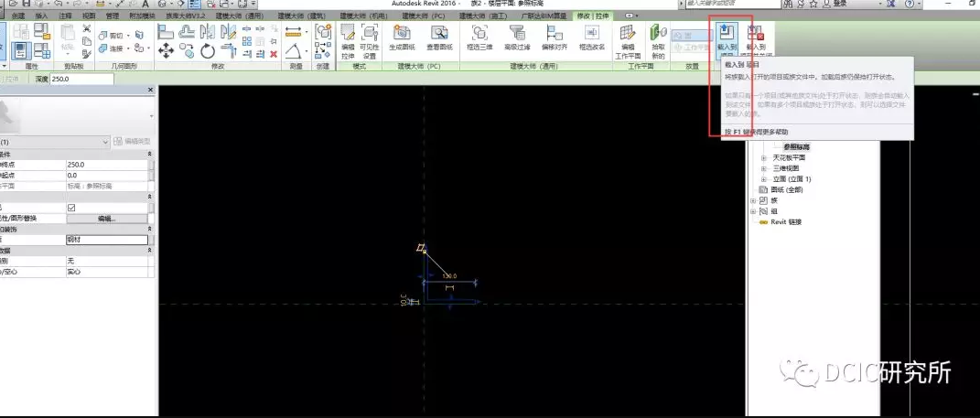980x418 pixels.
Task: Collapse the identity data section
Action: click(149, 250)
